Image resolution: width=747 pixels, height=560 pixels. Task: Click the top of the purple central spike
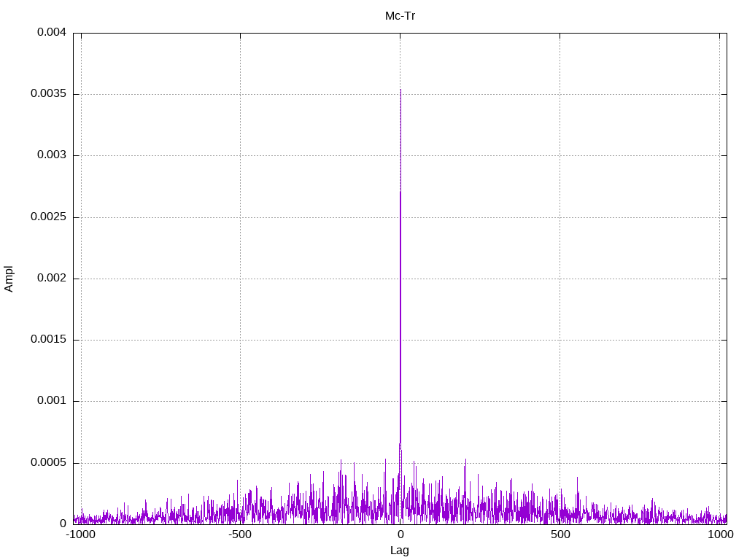pyautogui.click(x=400, y=192)
